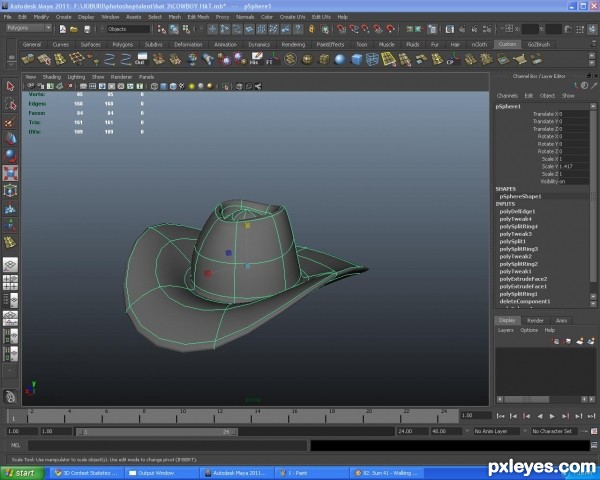Open the Polygons menu set dropdown
600x480 pixels.
point(29,28)
